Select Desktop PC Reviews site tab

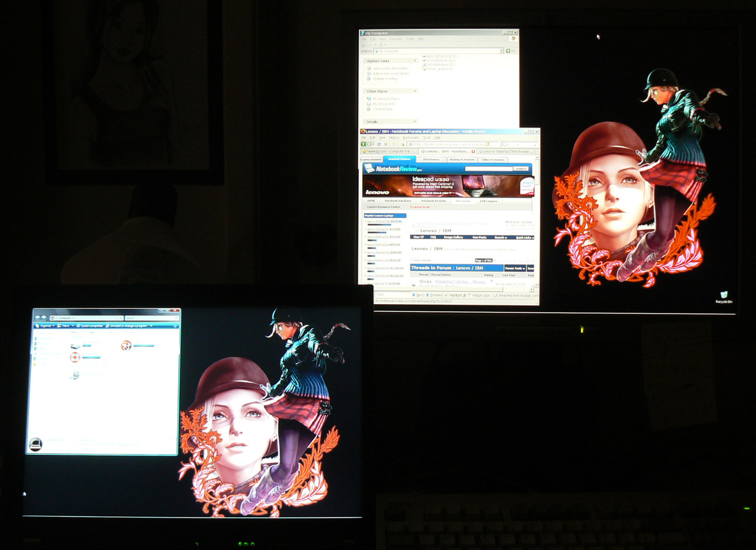click(462, 159)
